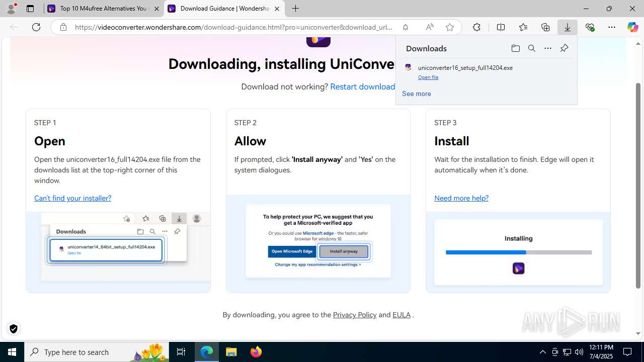The width and height of the screenshot is (644, 362).
Task: Click the shield badge at page bottom-left
Action: click(x=14, y=328)
